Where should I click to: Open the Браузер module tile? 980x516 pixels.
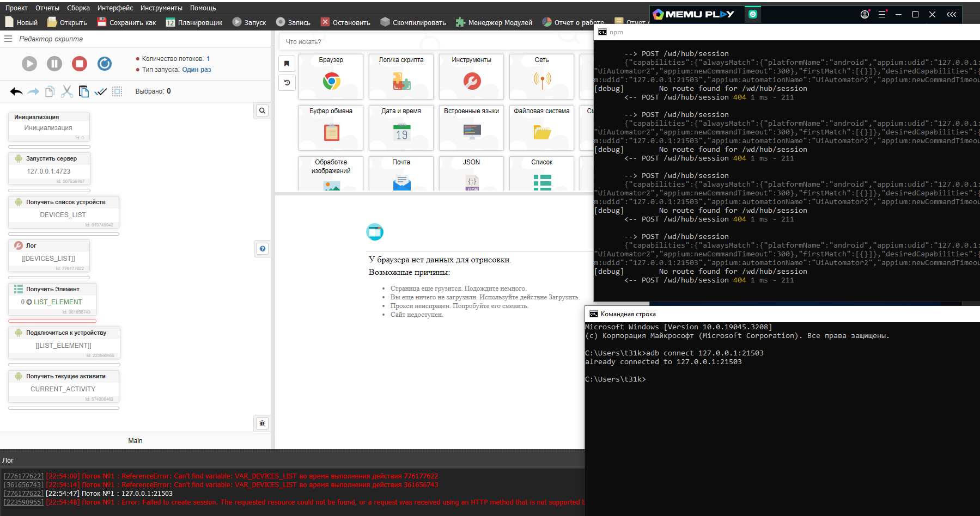[331, 76]
